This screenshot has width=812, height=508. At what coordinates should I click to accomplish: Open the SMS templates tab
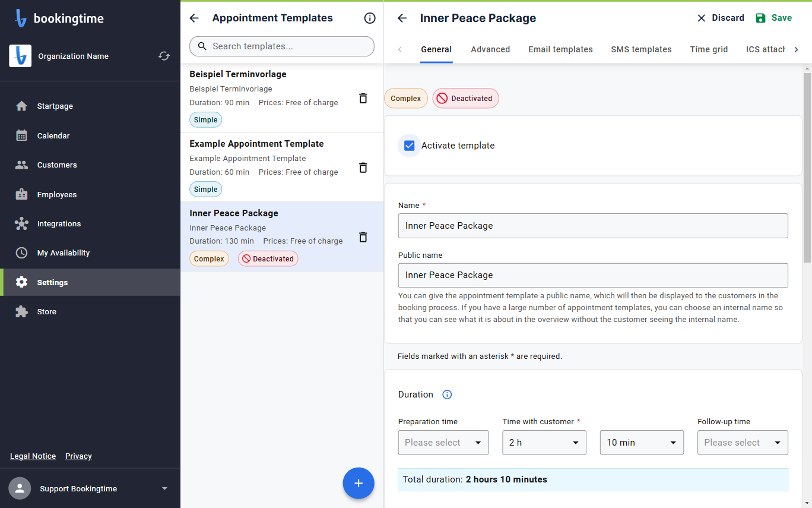(x=641, y=49)
